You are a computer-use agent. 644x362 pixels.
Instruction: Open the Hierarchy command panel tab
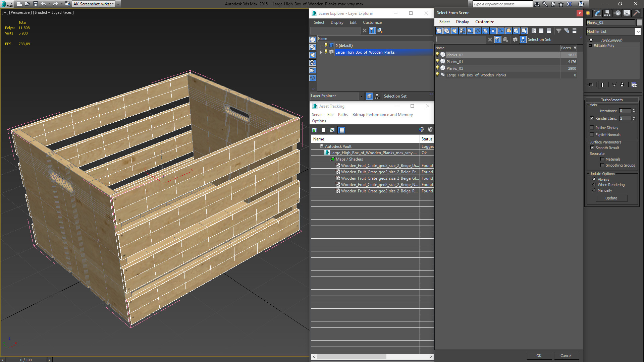(607, 13)
